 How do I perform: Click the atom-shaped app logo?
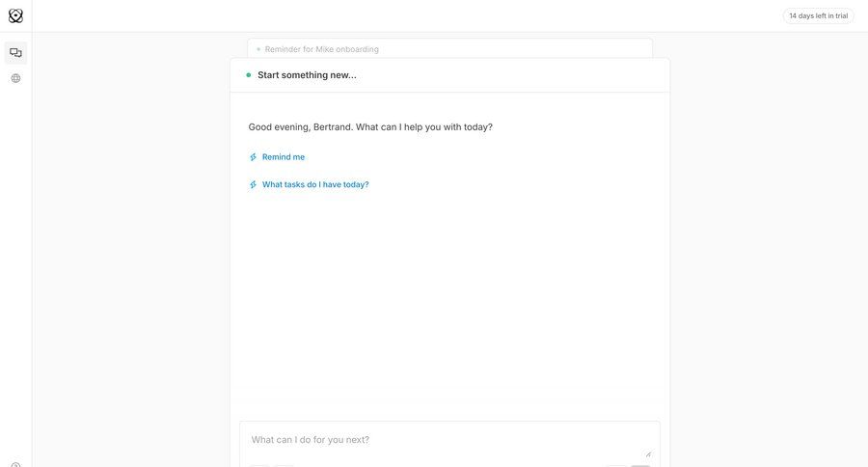click(15, 15)
